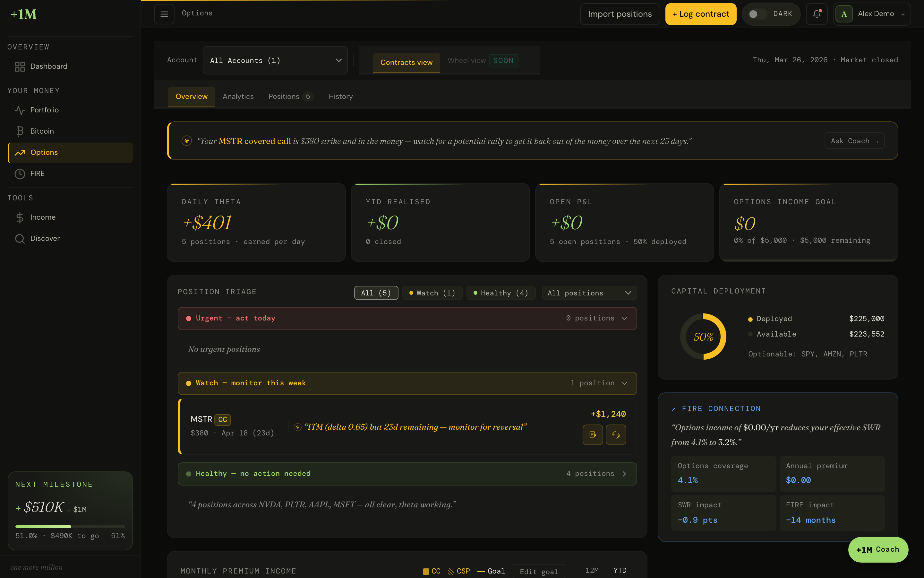The height and width of the screenshot is (578, 924).
Task: Click the Daily Theta +$401 card
Action: 256,223
